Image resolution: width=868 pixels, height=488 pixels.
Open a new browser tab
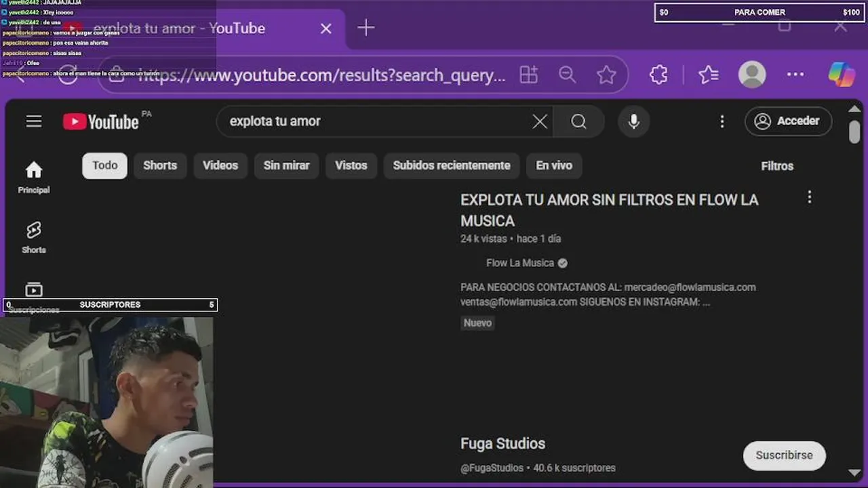(x=366, y=28)
